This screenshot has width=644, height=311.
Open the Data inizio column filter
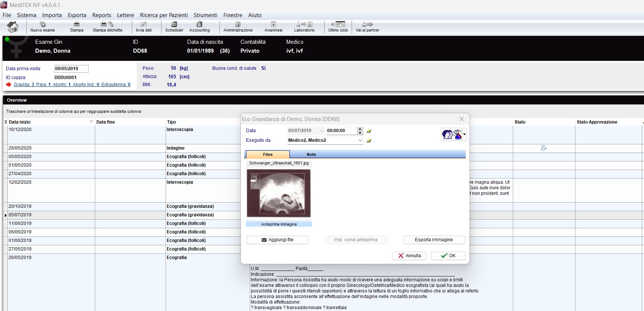pyautogui.click(x=91, y=122)
